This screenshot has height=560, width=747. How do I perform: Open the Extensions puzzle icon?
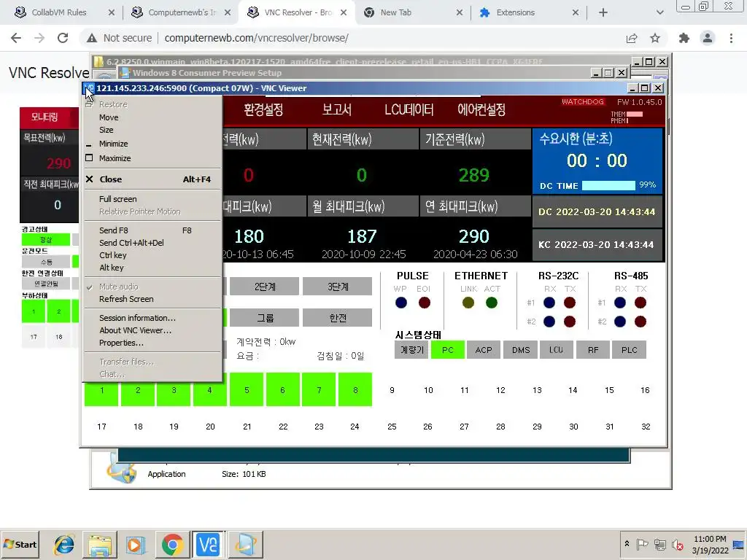684,38
